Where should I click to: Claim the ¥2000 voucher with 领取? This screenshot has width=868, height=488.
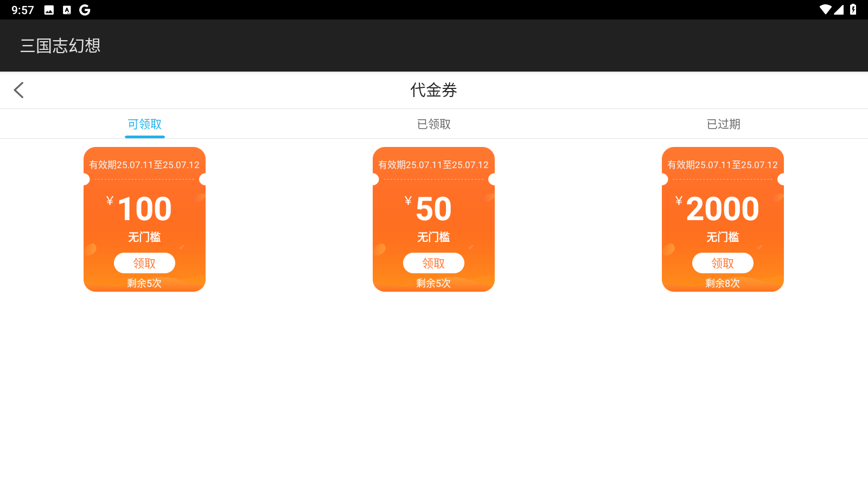coord(723,263)
